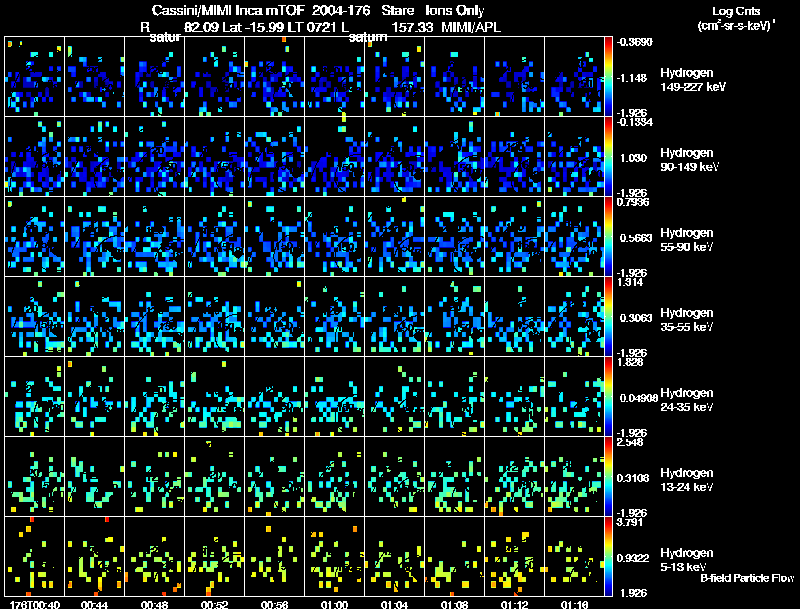
Task: Click the 0.5663 color scale value
Action: pos(636,238)
